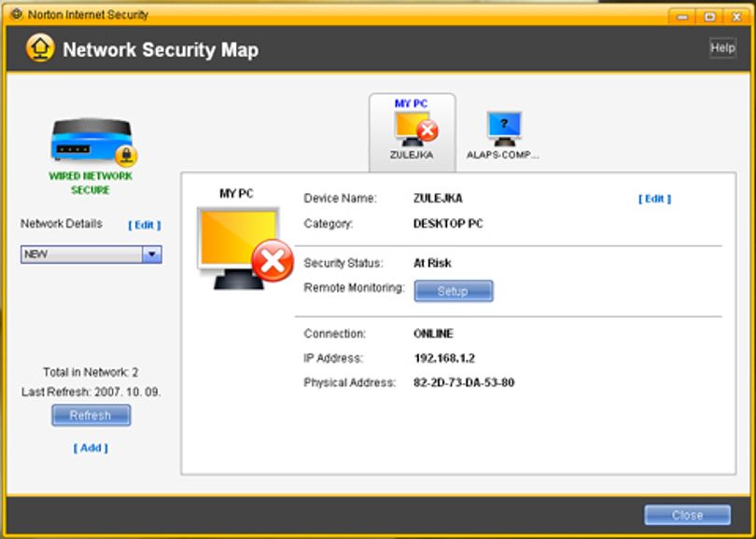
Task: Click the Add device link
Action: click(x=91, y=448)
